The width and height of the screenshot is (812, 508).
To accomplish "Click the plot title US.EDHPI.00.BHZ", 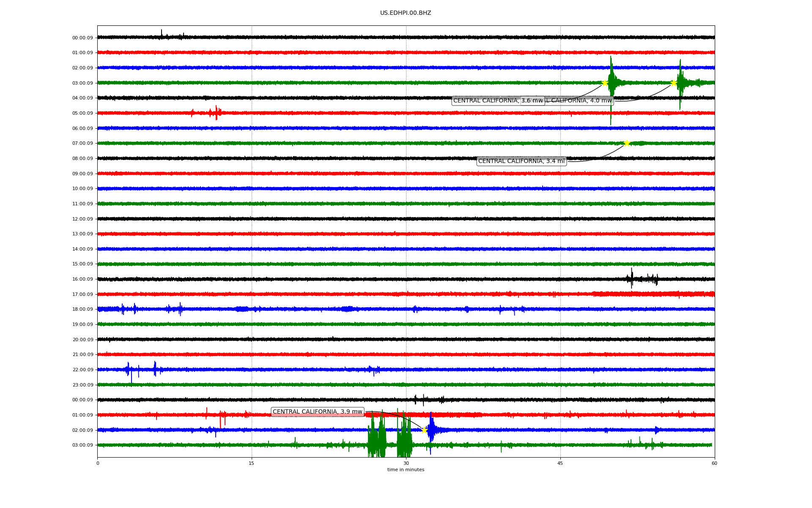I will (x=406, y=13).
